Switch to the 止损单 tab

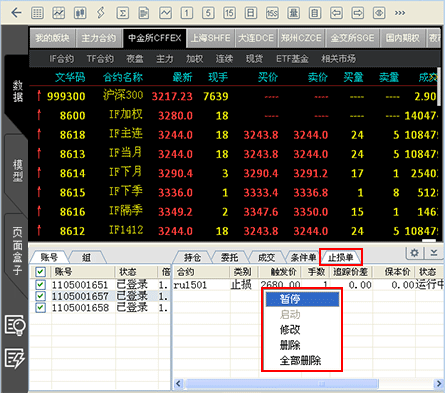341,257
